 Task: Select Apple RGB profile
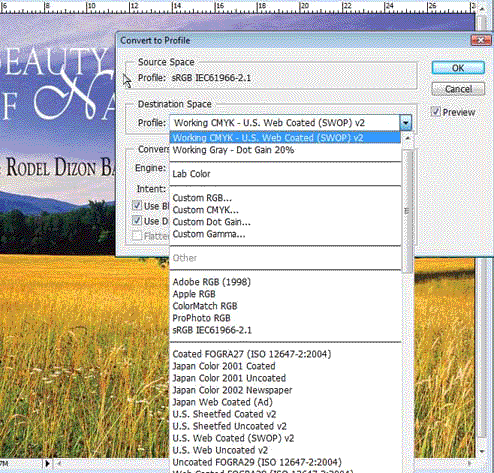click(285, 294)
